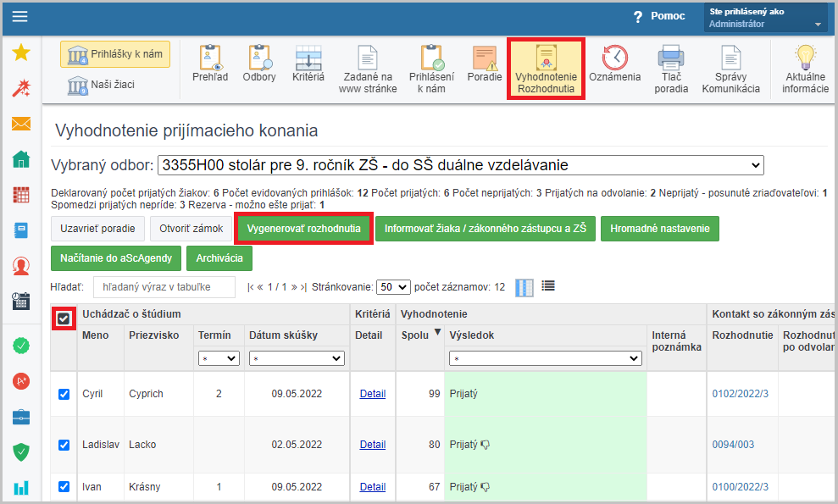Image resolution: width=838 pixels, height=504 pixels.
Task: Open decision 0094/003 link
Action: (733, 445)
